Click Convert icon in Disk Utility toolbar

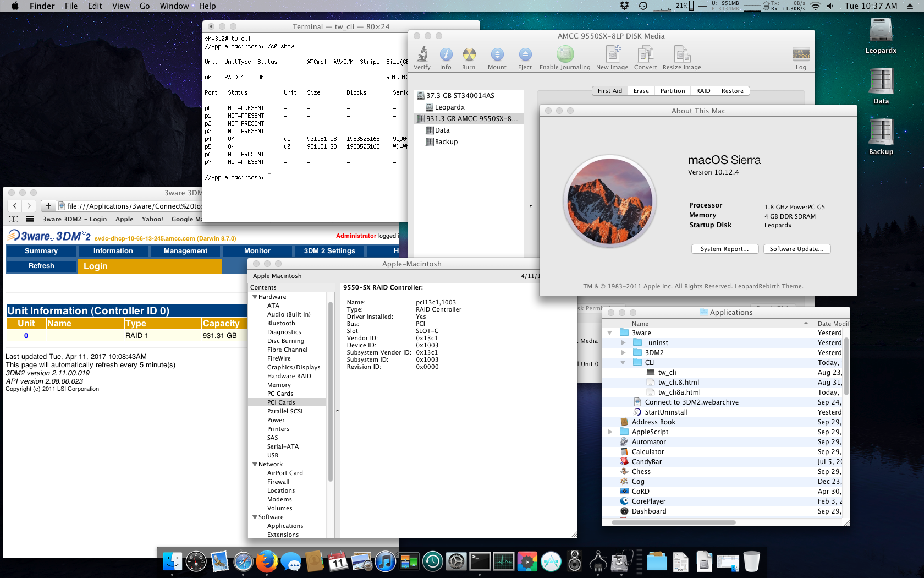645,54
